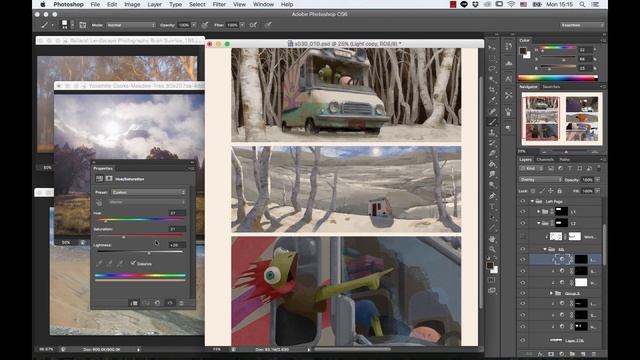The image size is (640, 360).
Task: Select the Eraser tool
Action: coord(492,154)
